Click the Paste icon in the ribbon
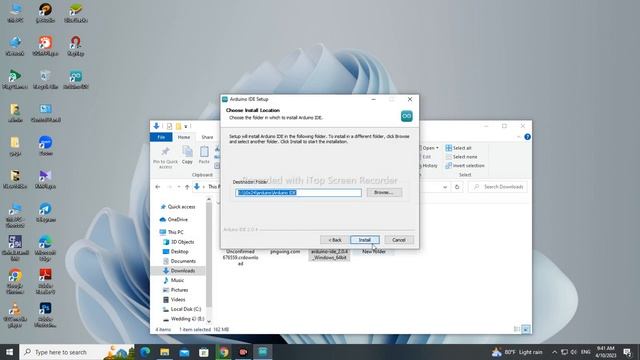640x360 pixels. pos(204,155)
